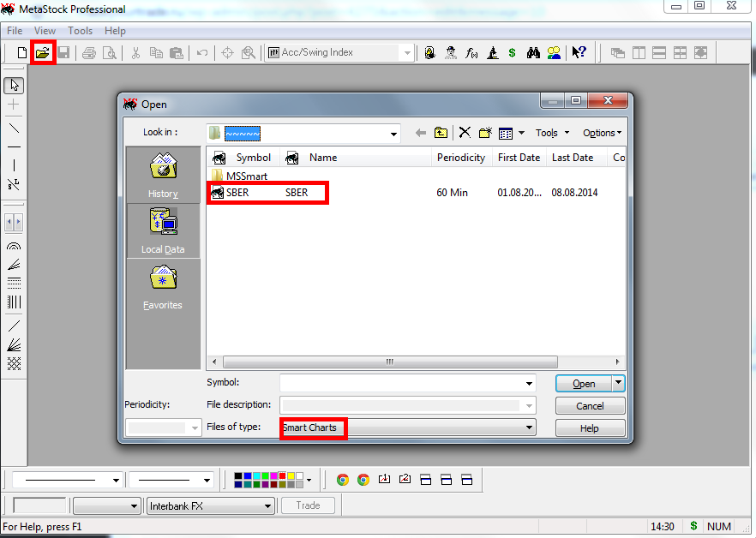
Task: Click the first Chrome icon in bottom toolbar
Action: [343, 480]
